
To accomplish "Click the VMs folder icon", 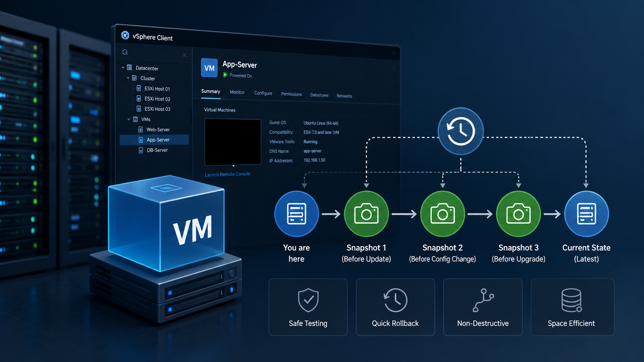I will coord(135,119).
